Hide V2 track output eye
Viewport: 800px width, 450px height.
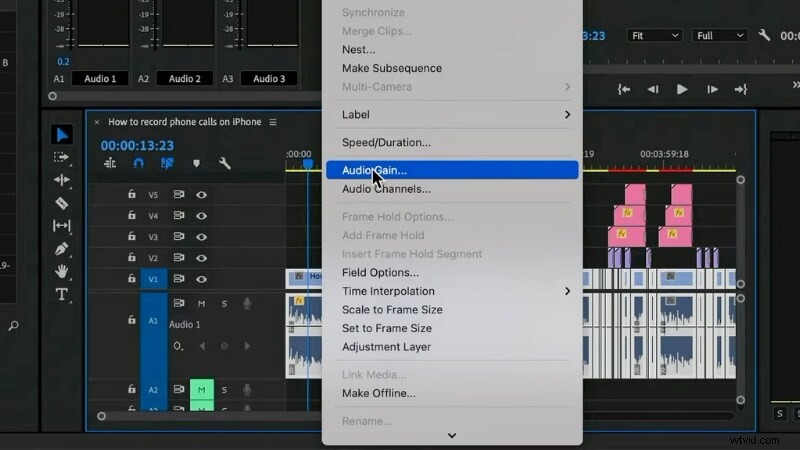(202, 258)
